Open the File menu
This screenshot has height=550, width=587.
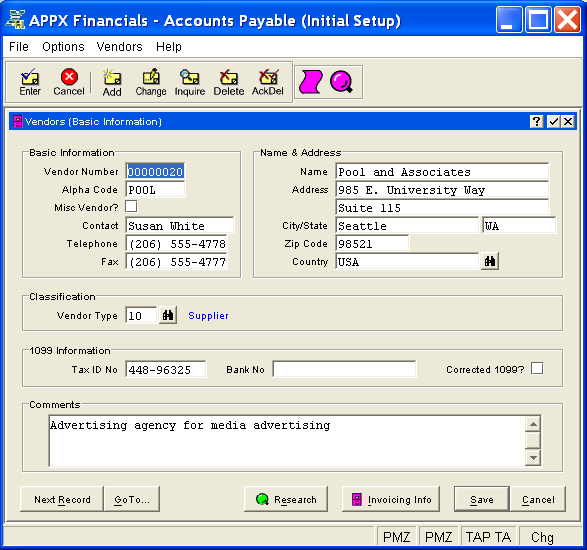click(x=19, y=47)
